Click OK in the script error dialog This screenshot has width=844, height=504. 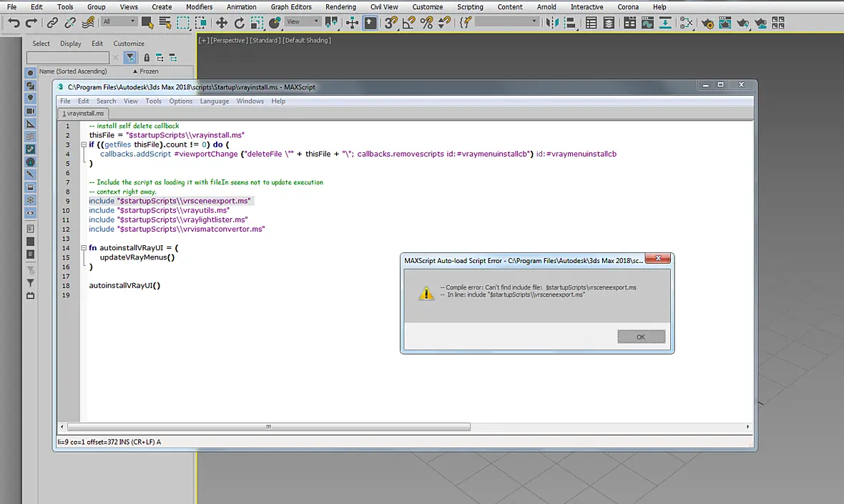(x=641, y=337)
